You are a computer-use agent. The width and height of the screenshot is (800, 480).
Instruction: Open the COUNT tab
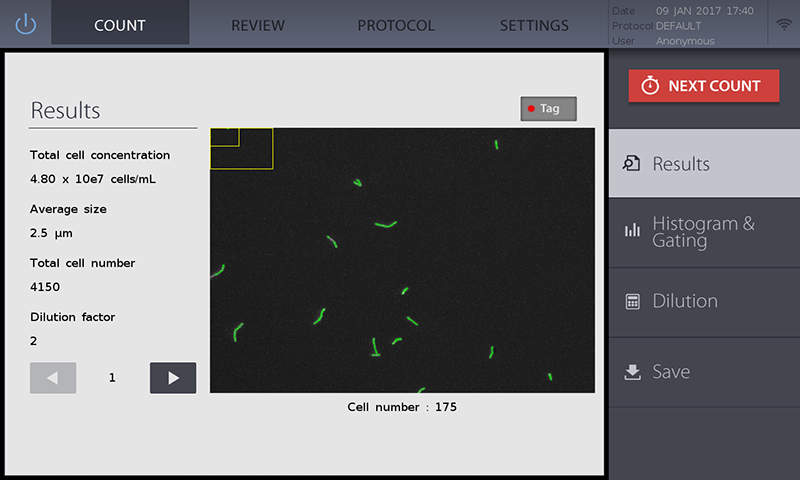pyautogui.click(x=120, y=22)
